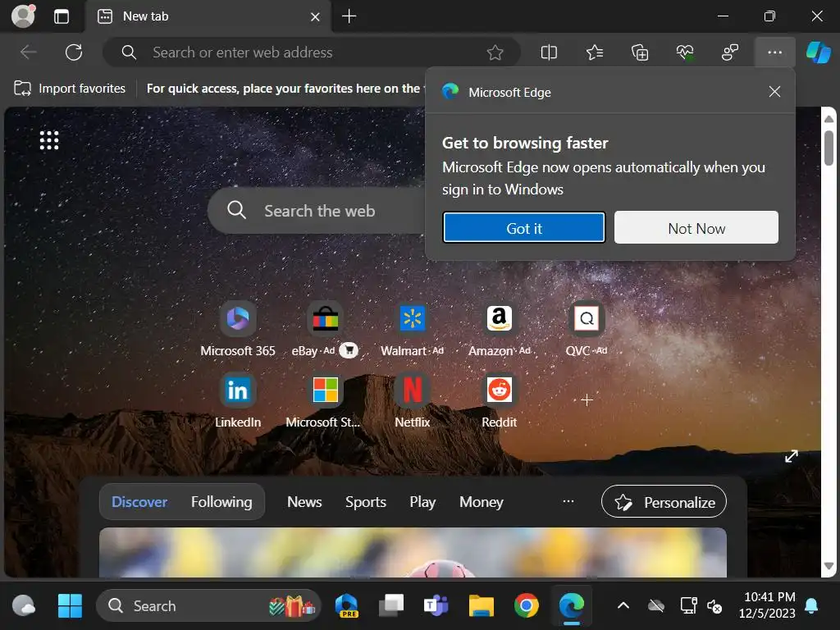Viewport: 840px width, 630px height.
Task: Switch to the Discover tab
Action: point(139,502)
